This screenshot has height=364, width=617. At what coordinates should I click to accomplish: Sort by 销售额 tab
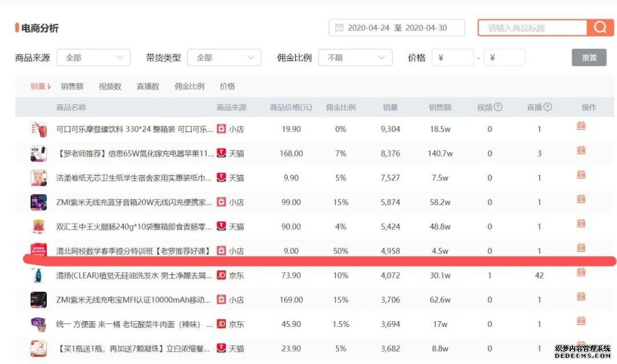[72, 86]
